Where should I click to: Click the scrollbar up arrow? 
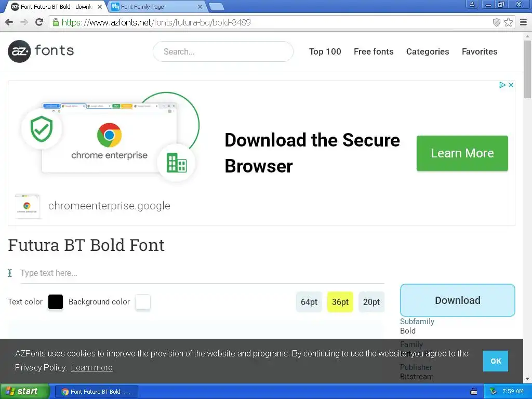tap(527, 36)
